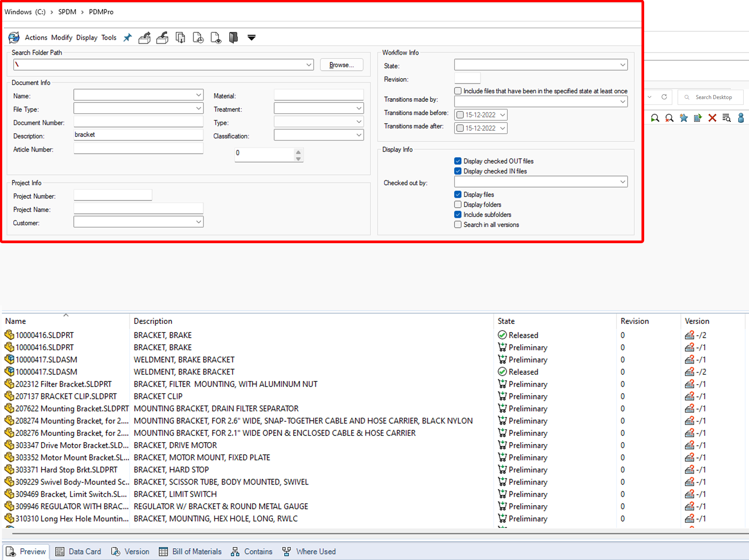Click the Browse... button
This screenshot has width=749, height=560.
[342, 65]
